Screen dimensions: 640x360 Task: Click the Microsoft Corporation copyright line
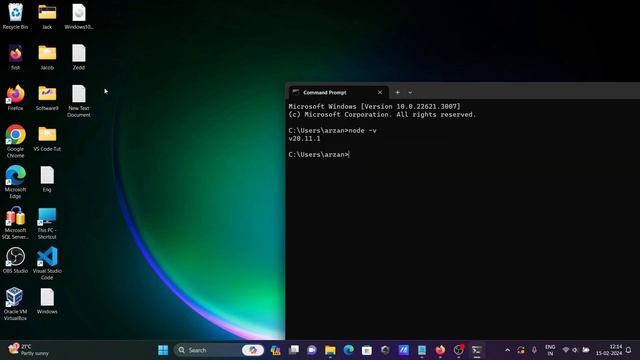[x=382, y=115]
